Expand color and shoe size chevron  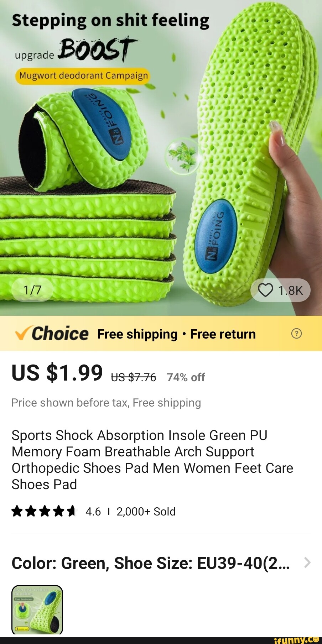(307, 563)
